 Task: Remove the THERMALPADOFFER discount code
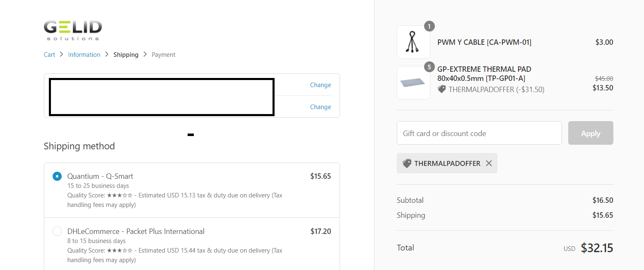[x=489, y=163]
